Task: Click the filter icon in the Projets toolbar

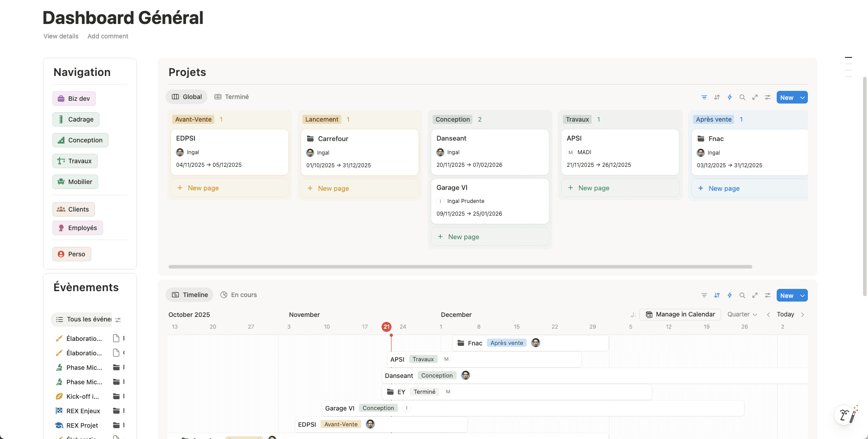Action: tap(704, 97)
